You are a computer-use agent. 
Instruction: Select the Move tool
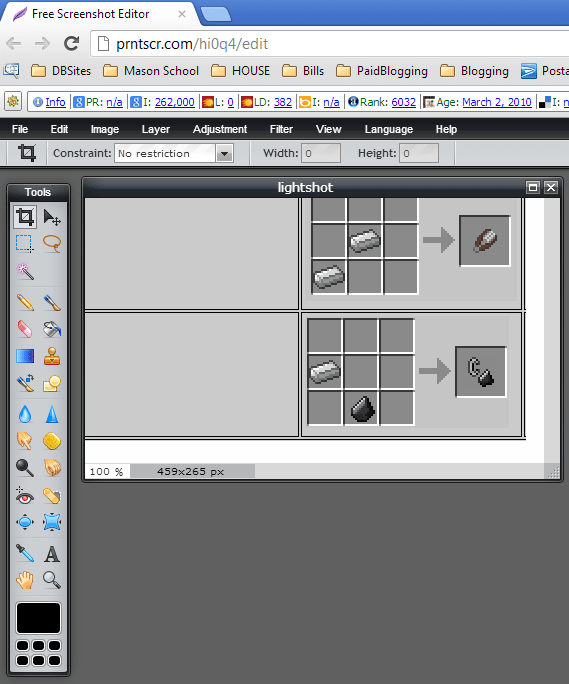(52, 217)
